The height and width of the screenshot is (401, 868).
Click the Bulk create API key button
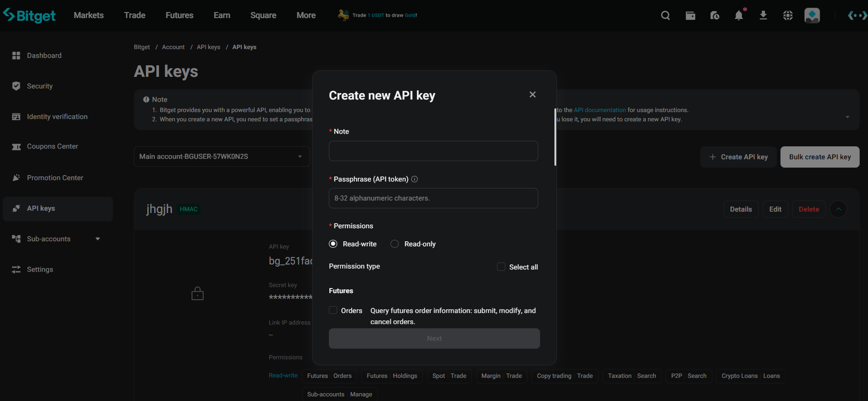(x=819, y=157)
